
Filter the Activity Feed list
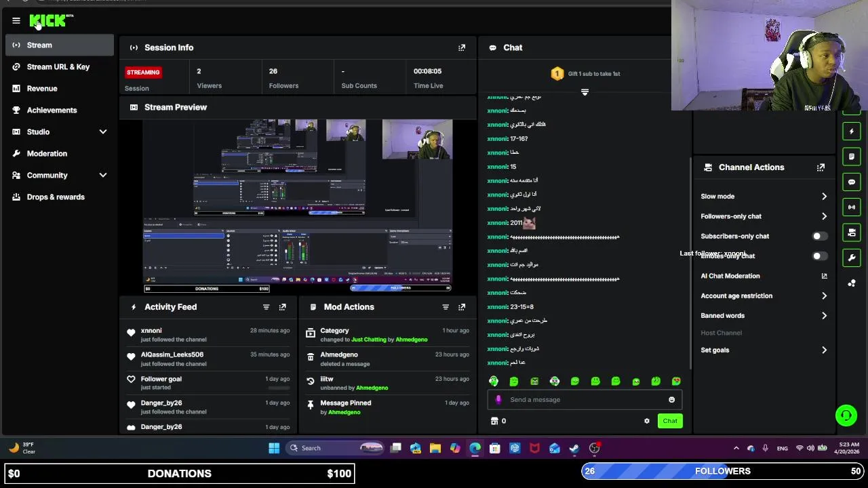coord(266,307)
